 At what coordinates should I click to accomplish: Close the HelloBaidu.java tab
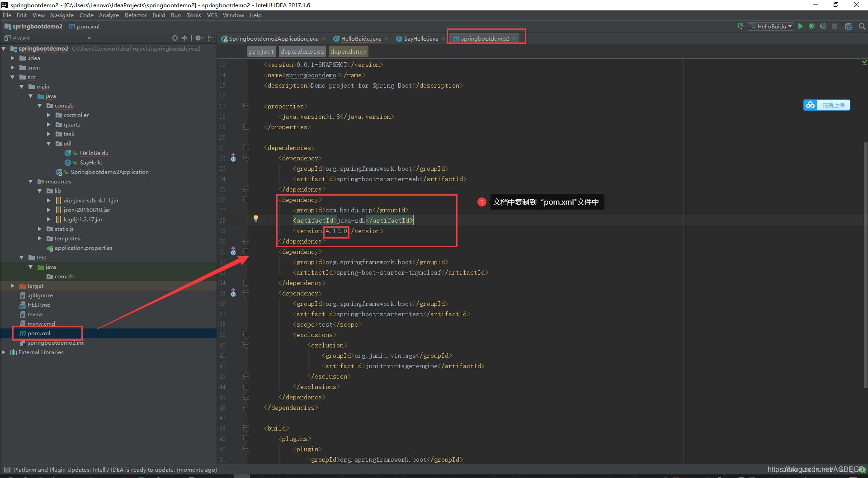386,39
